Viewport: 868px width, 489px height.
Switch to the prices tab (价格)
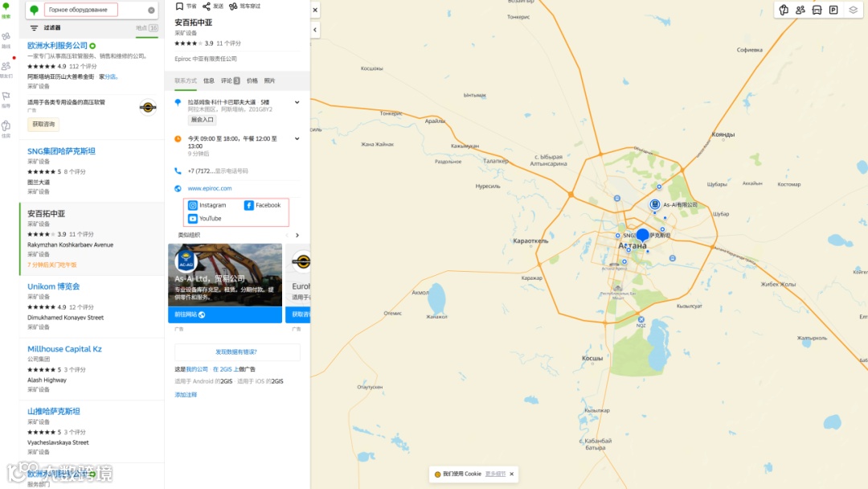click(252, 81)
